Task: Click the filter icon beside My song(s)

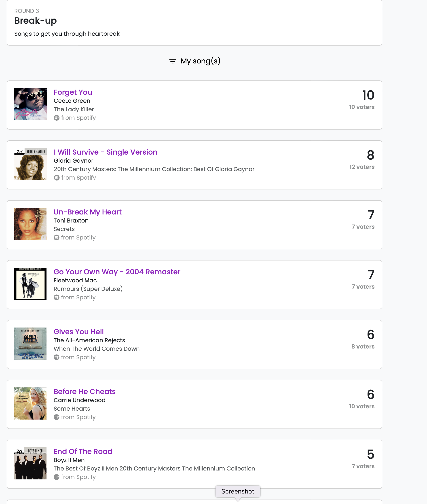Action: point(172,61)
